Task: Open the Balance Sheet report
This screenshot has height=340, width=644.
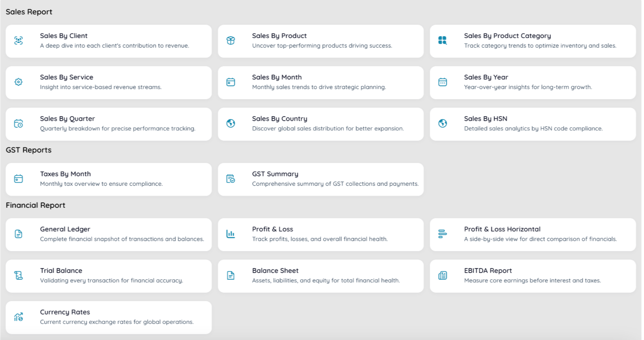Action: tap(321, 275)
